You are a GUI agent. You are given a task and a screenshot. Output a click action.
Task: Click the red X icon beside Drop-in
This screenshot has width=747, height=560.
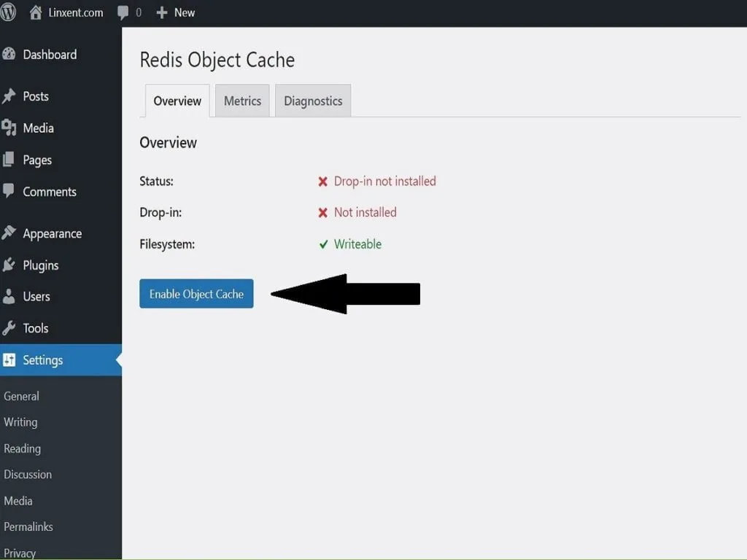pyautogui.click(x=323, y=213)
